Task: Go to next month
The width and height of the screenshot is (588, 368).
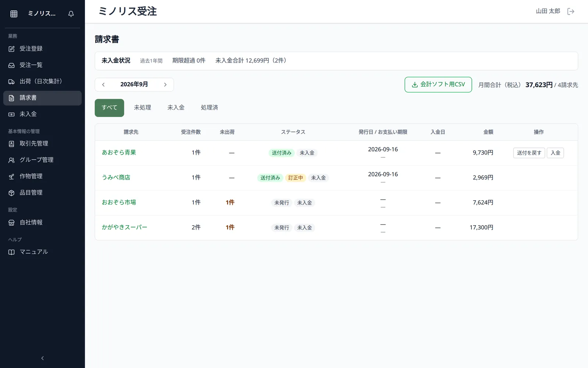Action: tap(165, 85)
